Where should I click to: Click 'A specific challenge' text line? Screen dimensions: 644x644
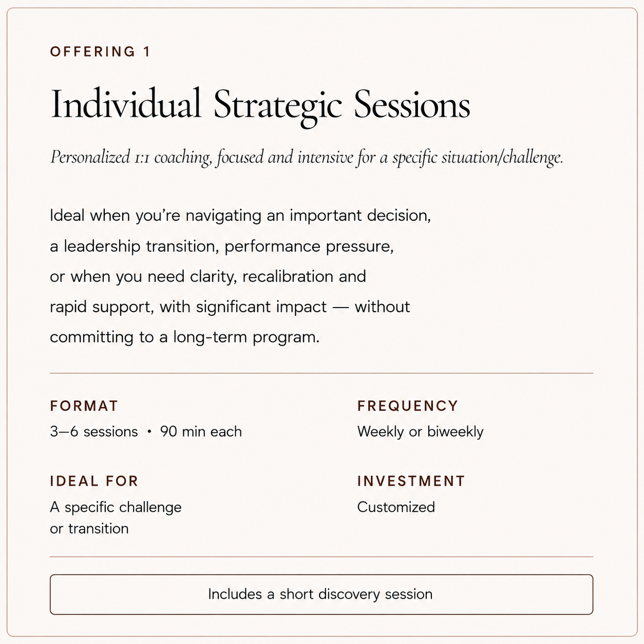[x=116, y=507]
